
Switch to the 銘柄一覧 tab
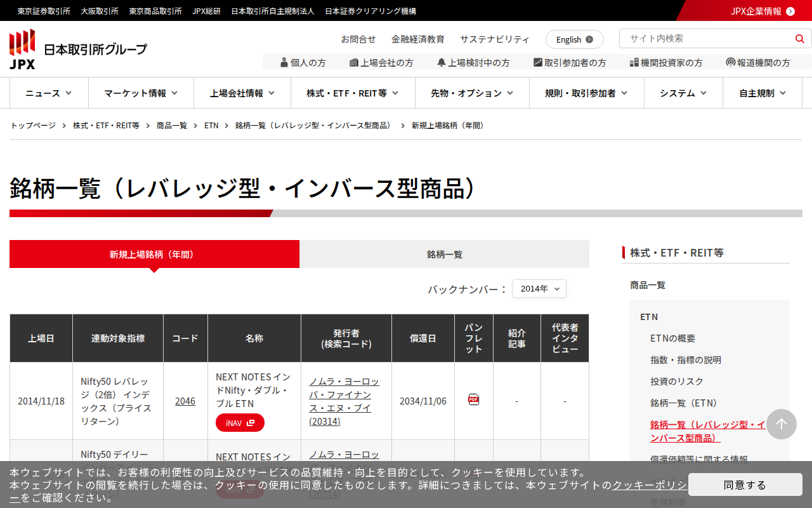click(x=445, y=254)
